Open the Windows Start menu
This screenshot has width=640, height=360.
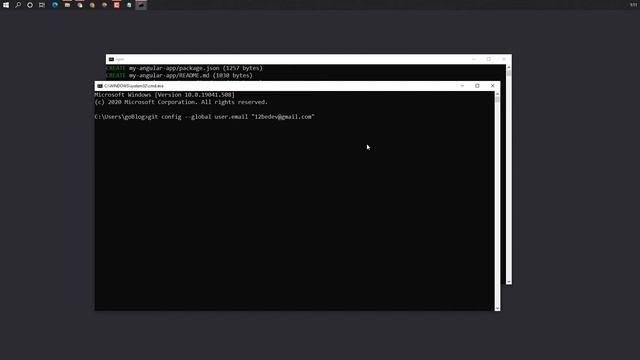[x=6, y=5]
